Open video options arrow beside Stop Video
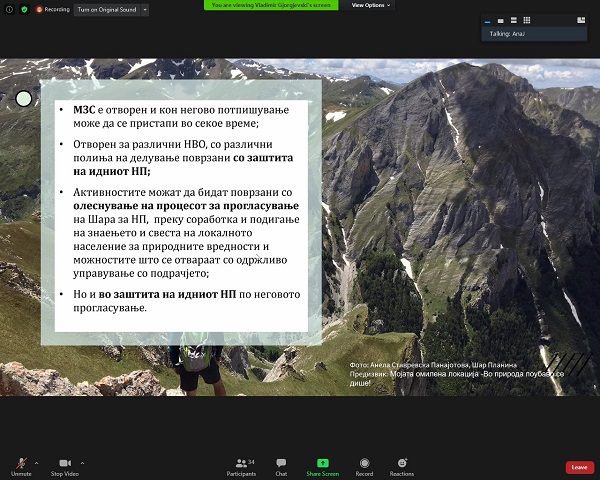The width and height of the screenshot is (600, 480). click(82, 463)
